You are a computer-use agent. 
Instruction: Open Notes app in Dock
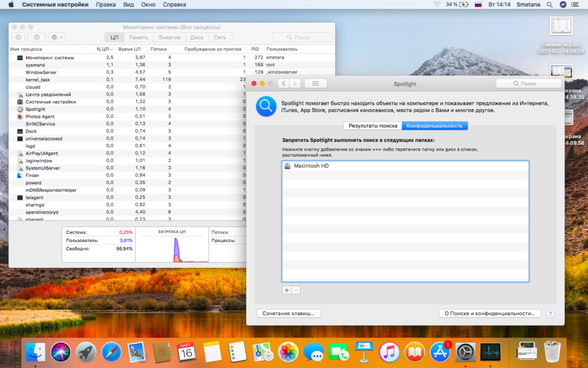tap(212, 352)
